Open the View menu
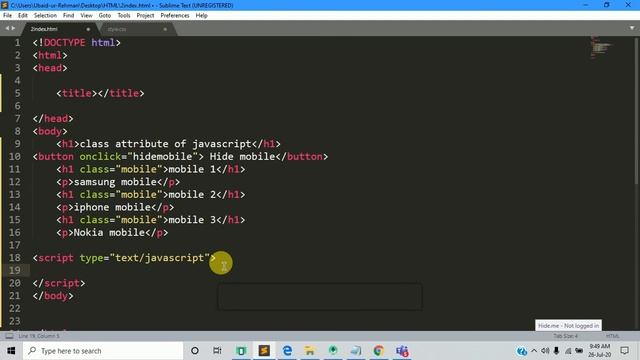Viewport: 640px width, 360px height. tap(86, 16)
